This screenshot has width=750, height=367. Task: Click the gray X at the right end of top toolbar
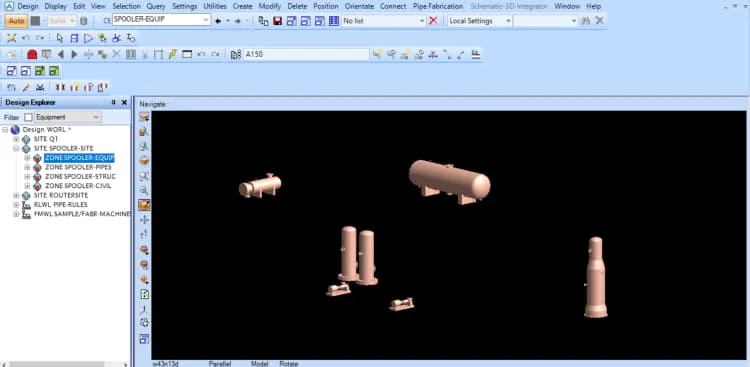click(599, 21)
